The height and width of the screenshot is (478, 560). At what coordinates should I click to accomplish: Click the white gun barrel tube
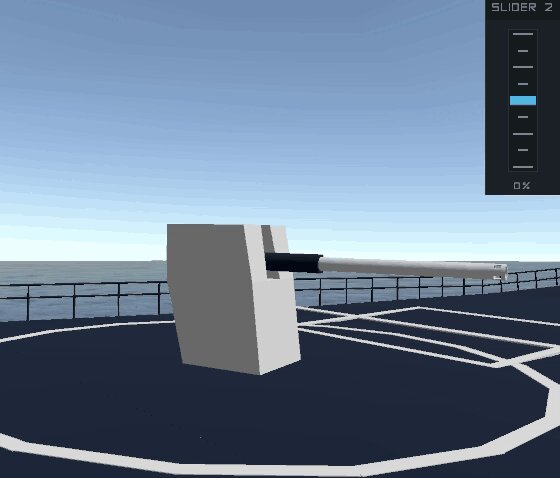pyautogui.click(x=411, y=268)
